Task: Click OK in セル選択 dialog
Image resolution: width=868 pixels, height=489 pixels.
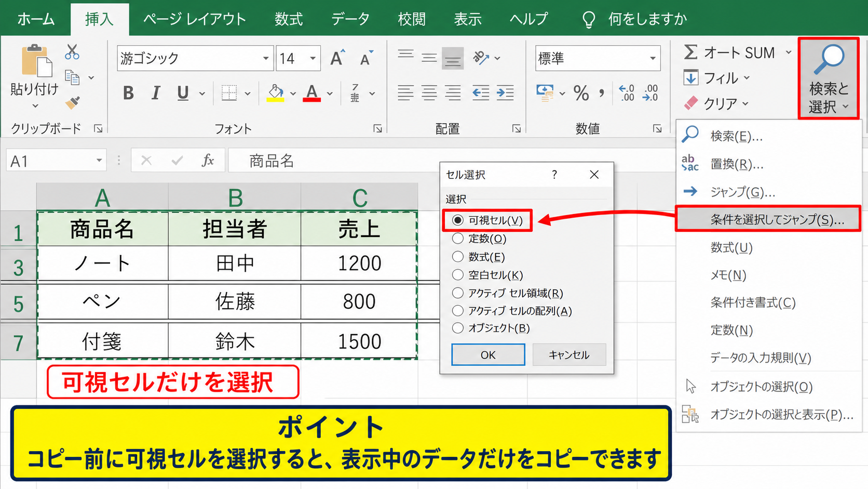Action: point(488,354)
